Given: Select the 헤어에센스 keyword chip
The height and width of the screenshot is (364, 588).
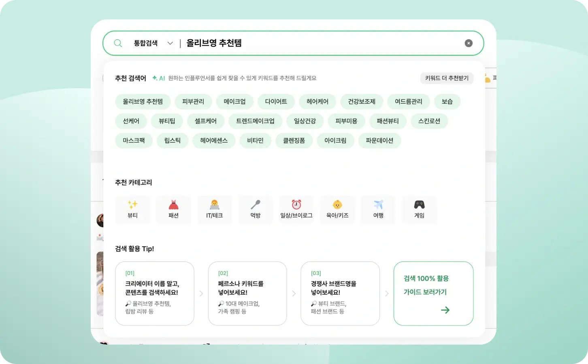Looking at the screenshot, I should (214, 140).
